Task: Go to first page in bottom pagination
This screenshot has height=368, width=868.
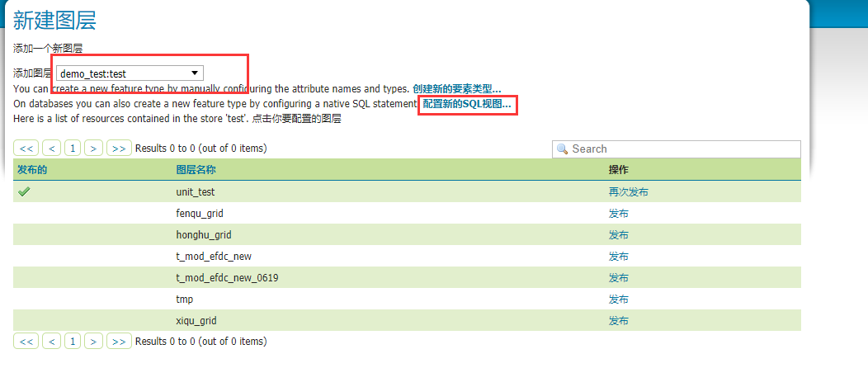Action: [x=26, y=341]
